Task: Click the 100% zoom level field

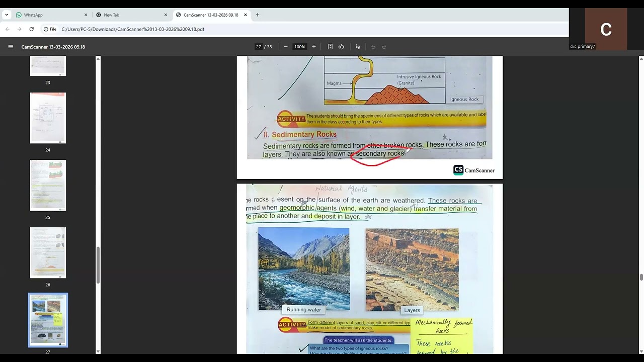Action: click(300, 47)
